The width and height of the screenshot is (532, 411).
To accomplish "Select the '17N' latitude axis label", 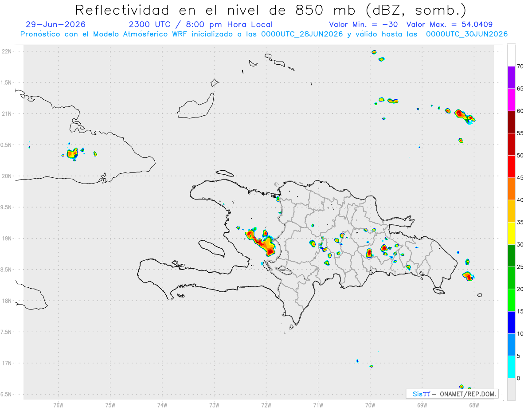I will pyautogui.click(x=8, y=363).
